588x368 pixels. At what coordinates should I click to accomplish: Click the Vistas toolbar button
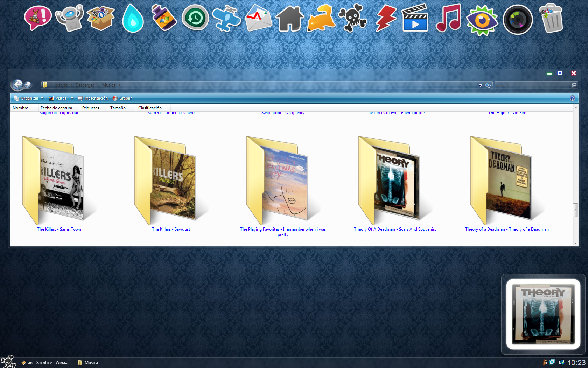pyautogui.click(x=58, y=98)
